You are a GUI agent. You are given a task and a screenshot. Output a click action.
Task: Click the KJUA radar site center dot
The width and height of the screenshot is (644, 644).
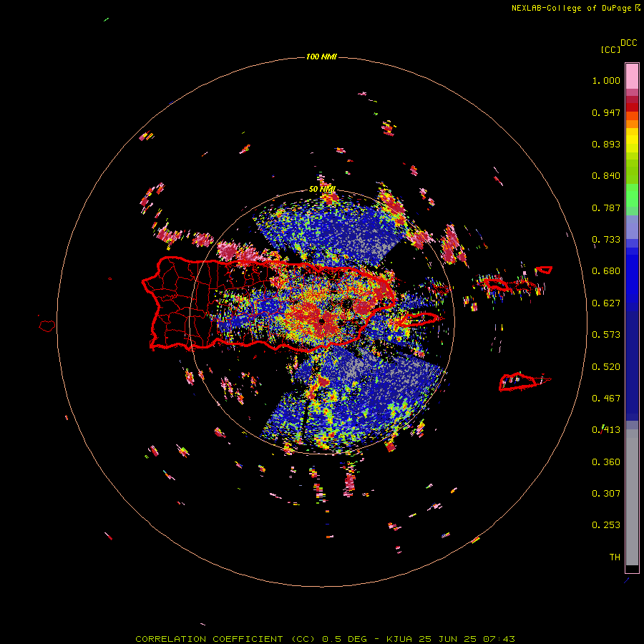(x=322, y=321)
